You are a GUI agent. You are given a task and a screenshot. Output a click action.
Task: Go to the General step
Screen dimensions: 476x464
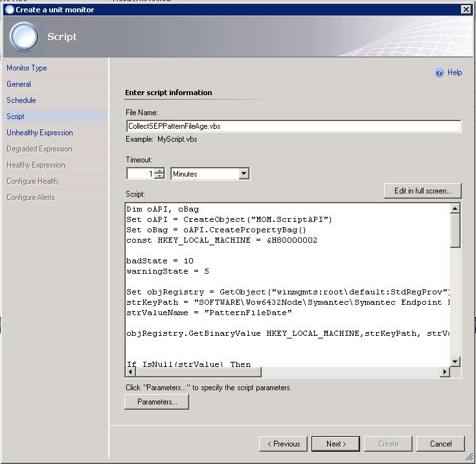(19, 84)
